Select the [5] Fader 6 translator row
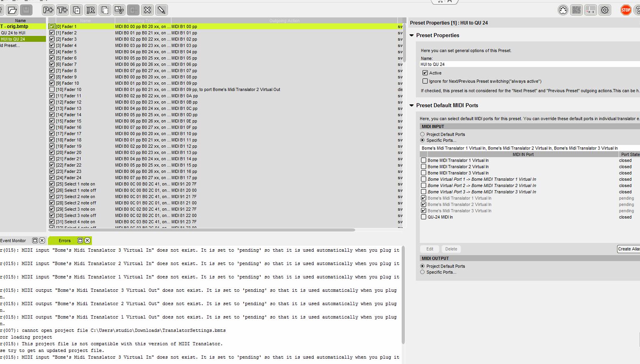 click(x=226, y=58)
